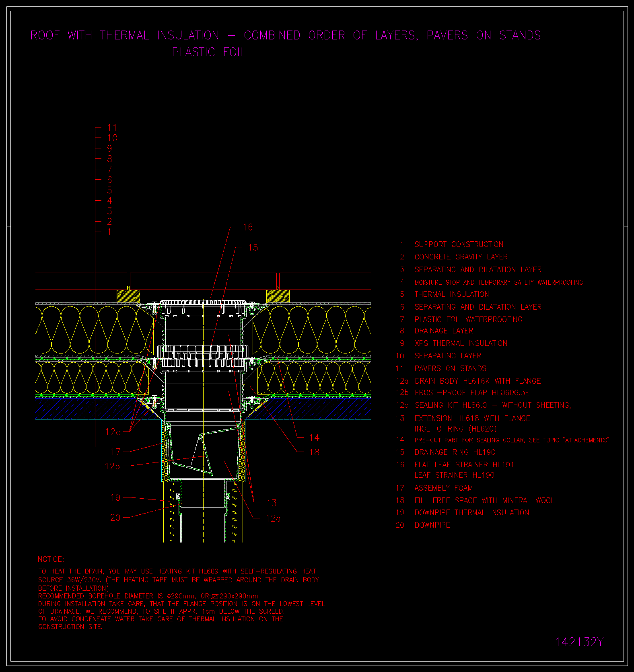Select note line 'TO AVOID CONDENSATE WATER'
Screen dimensions: 634x672
(161, 619)
